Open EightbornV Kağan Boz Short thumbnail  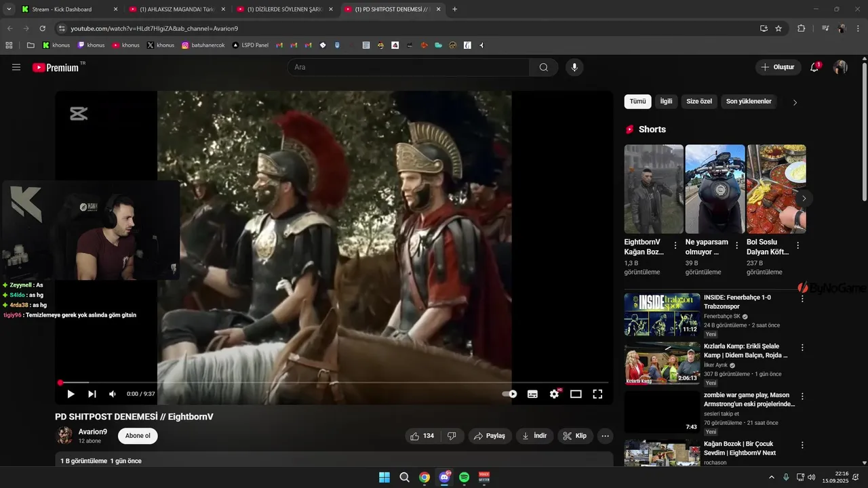654,189
